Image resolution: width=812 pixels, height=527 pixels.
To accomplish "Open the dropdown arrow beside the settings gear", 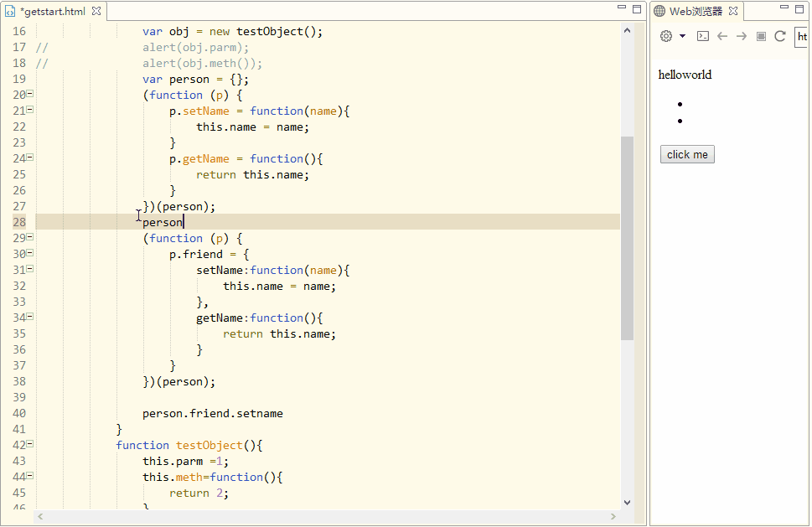I will tap(682, 36).
